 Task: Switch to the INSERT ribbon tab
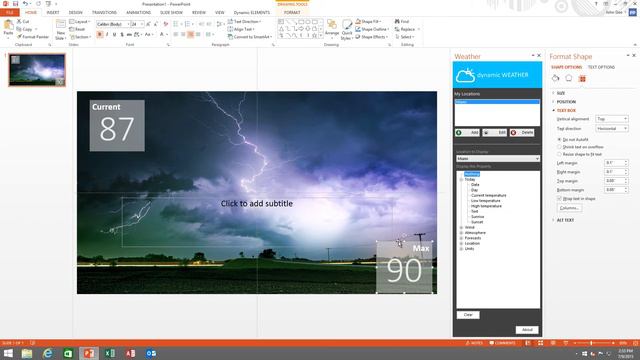[53, 13]
